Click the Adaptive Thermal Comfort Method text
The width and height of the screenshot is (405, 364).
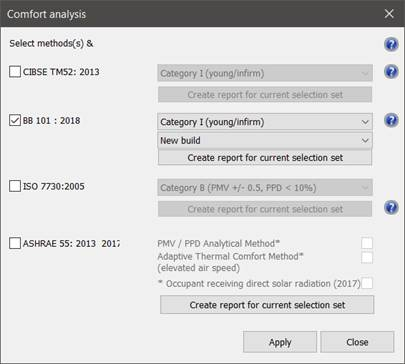pos(230,256)
